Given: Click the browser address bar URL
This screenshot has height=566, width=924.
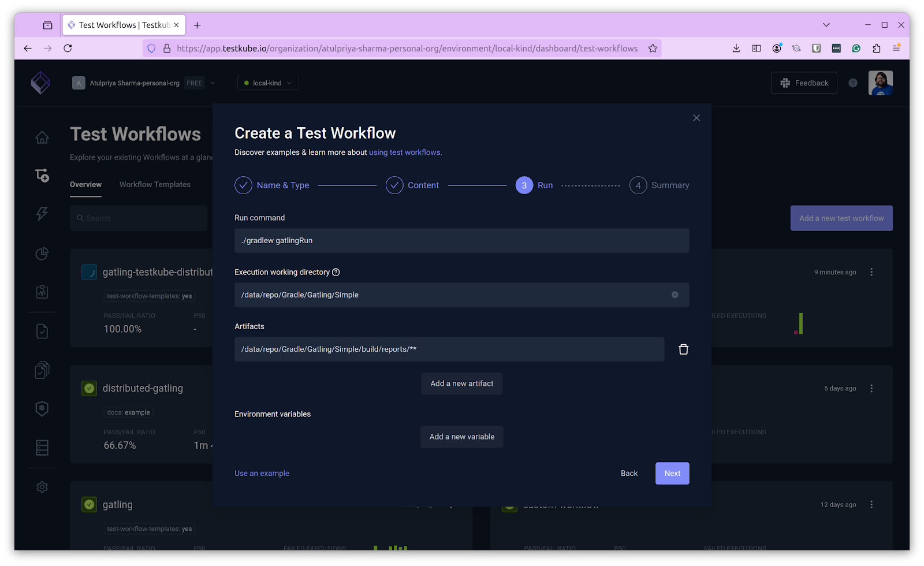Looking at the screenshot, I should pos(407,49).
